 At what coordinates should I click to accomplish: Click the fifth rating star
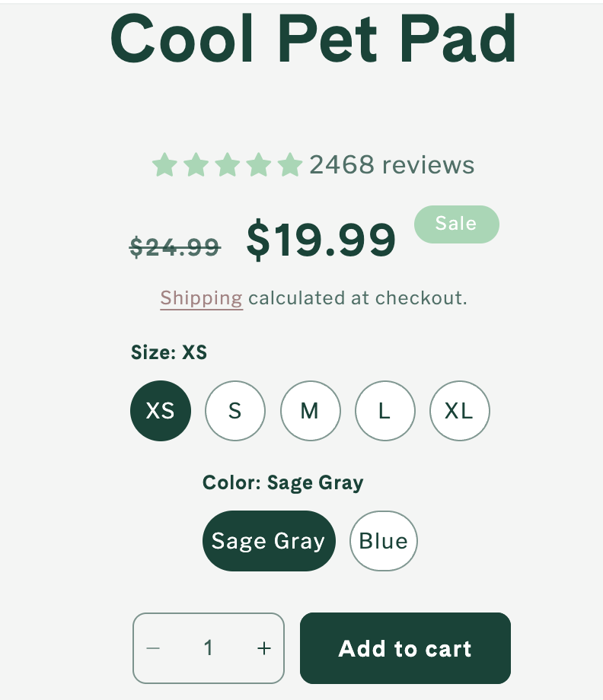(290, 165)
